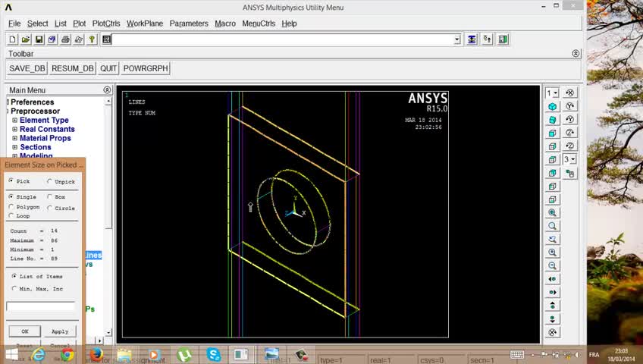Collapse the Main Menu panel chevron
Image resolution: width=643 pixels, height=364 pixels.
coord(107,89)
